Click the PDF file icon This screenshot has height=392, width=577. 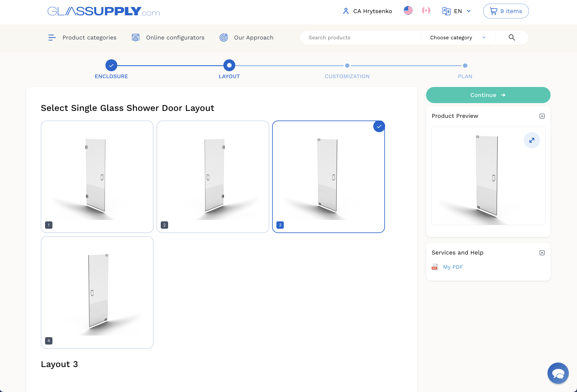[435, 267]
